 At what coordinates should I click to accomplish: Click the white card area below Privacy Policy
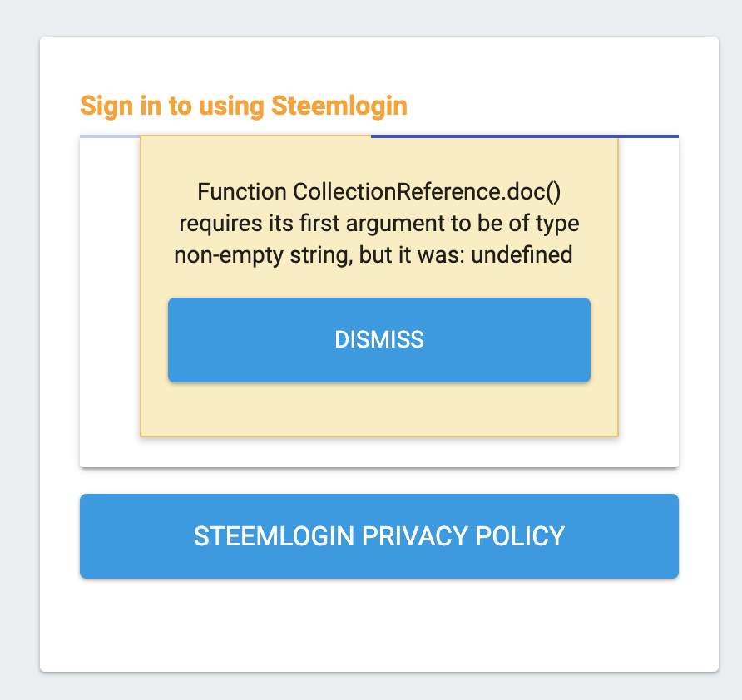pos(378,625)
